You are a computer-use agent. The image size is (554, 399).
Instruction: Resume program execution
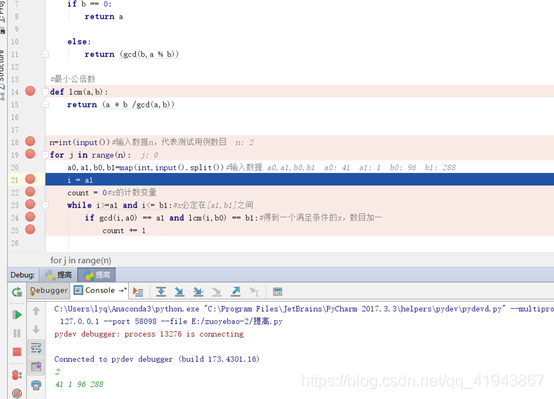pos(17,315)
